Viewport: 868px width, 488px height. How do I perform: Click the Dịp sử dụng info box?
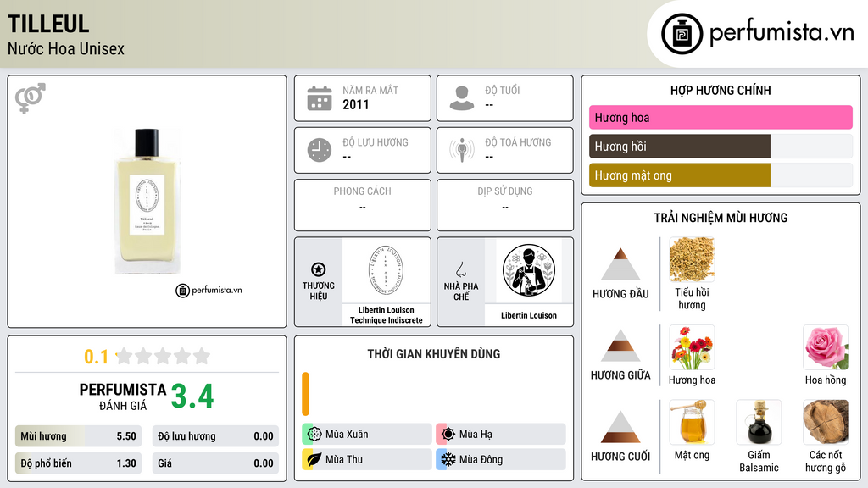[x=505, y=205]
